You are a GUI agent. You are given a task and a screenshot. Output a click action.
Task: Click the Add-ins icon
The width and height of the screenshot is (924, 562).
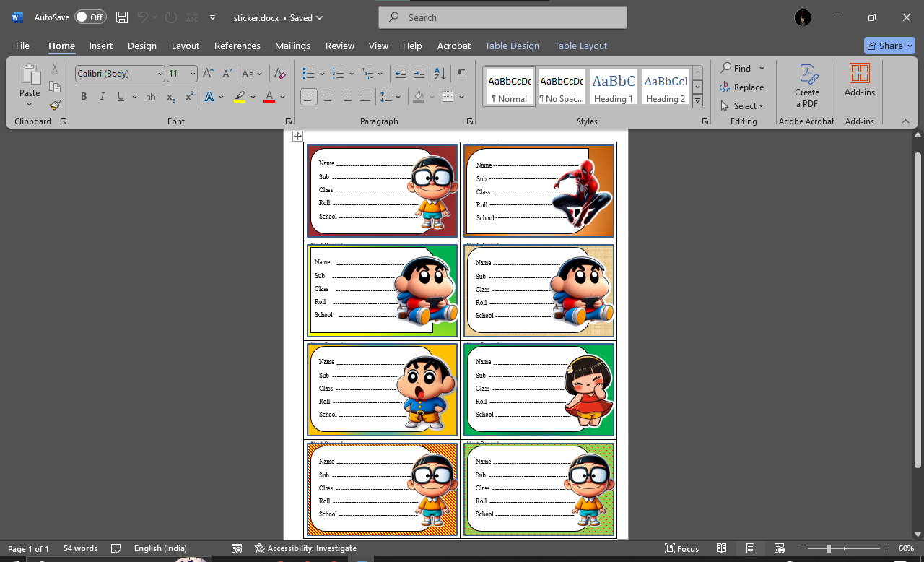coord(859,79)
